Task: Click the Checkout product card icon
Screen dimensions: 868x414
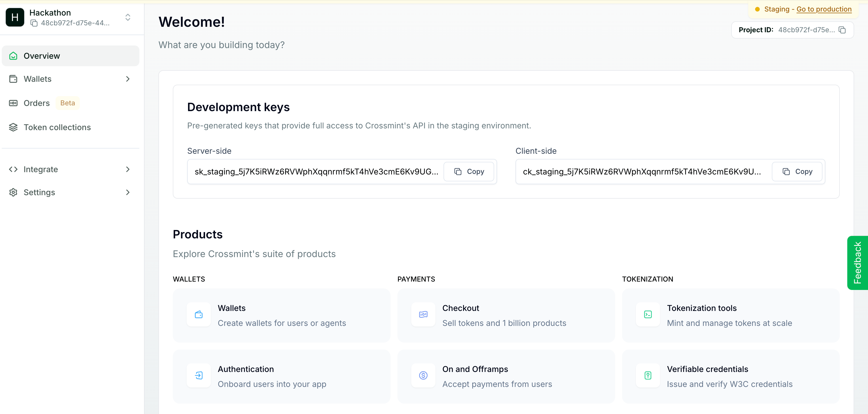Action: pos(423,315)
